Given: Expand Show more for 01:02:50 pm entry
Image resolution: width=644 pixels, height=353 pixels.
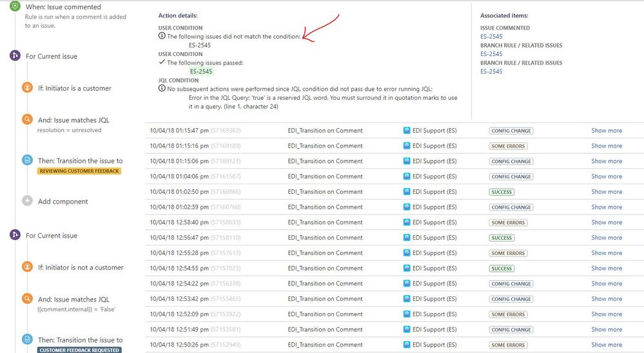Looking at the screenshot, I should point(607,192).
